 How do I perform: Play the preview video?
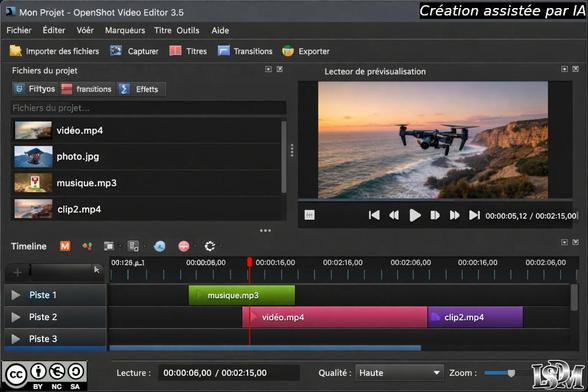(x=414, y=215)
